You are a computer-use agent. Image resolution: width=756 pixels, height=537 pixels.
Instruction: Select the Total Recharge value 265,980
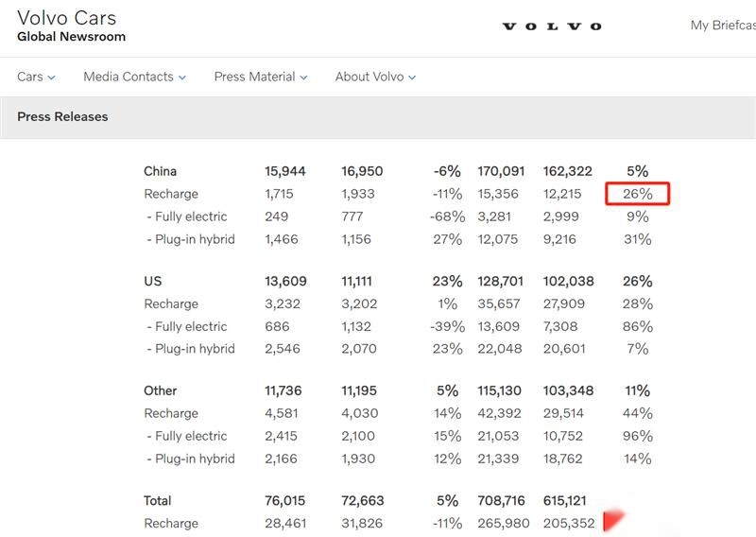(x=504, y=524)
